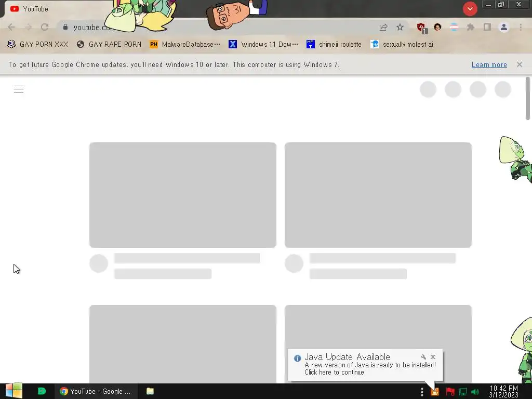Show hidden system tray icons

coord(422,392)
